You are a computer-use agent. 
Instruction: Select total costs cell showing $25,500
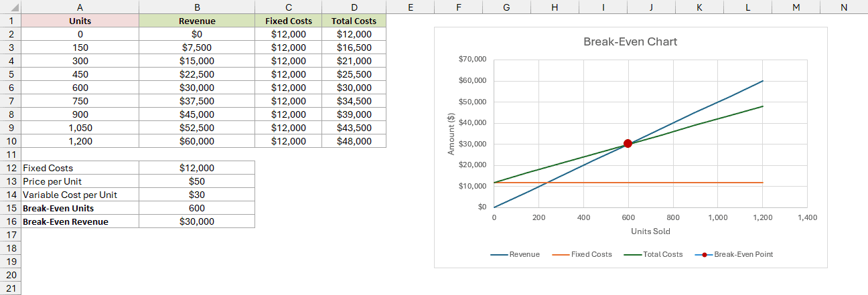354,74
